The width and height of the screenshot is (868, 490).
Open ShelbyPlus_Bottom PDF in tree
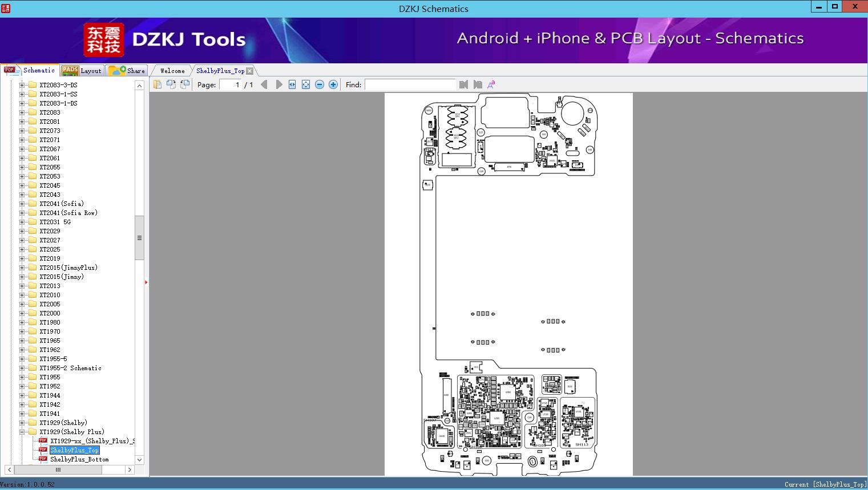[79, 459]
